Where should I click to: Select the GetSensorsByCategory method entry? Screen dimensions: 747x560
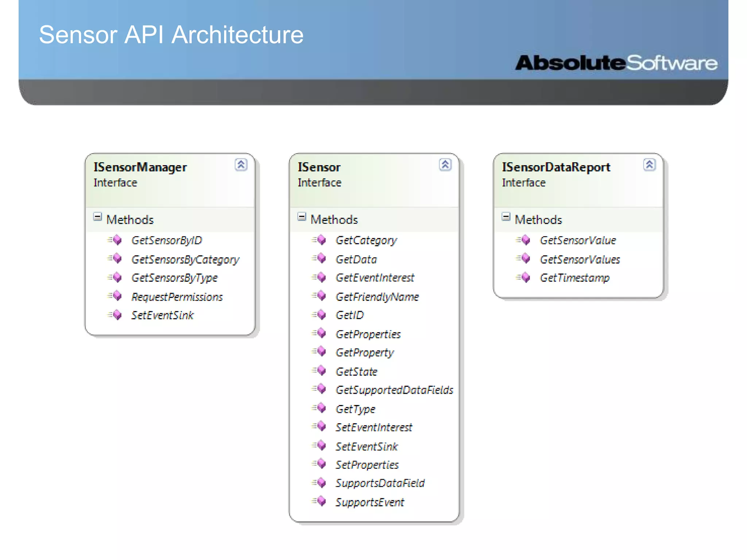point(185,260)
